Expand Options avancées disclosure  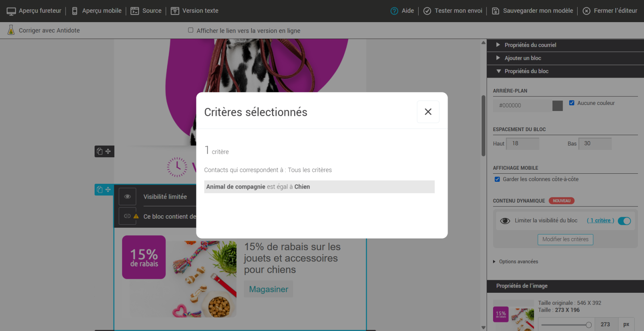[x=518, y=261]
